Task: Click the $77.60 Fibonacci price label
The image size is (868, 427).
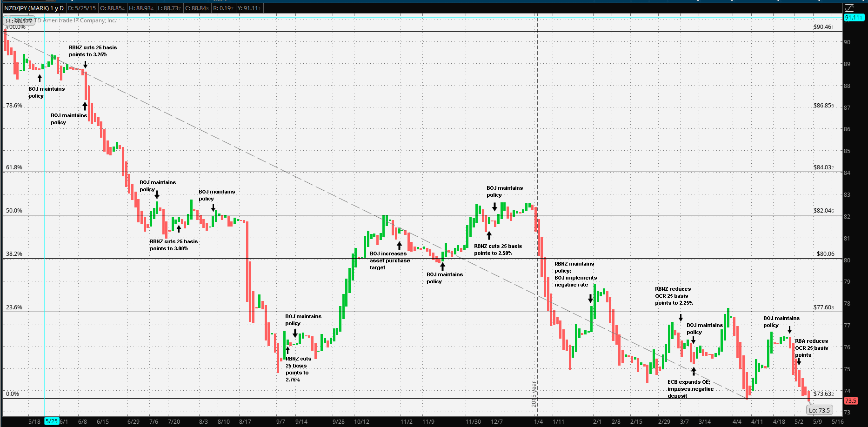Action: [823, 307]
